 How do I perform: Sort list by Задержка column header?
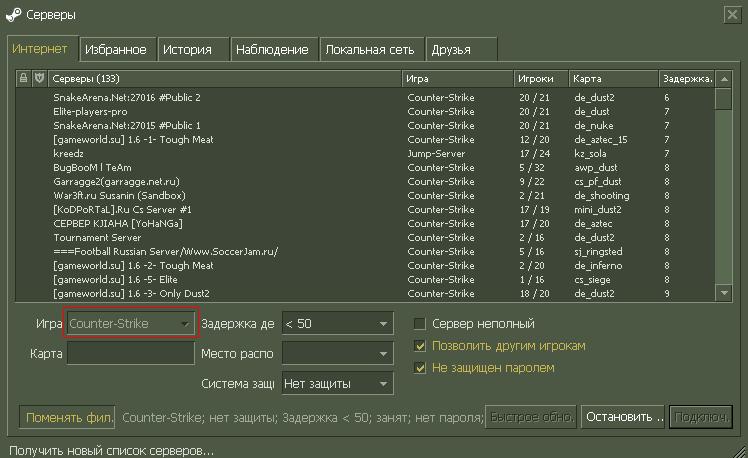pos(687,79)
